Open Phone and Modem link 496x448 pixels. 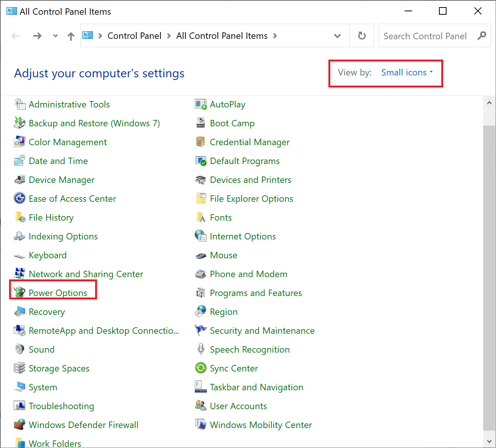coord(249,274)
